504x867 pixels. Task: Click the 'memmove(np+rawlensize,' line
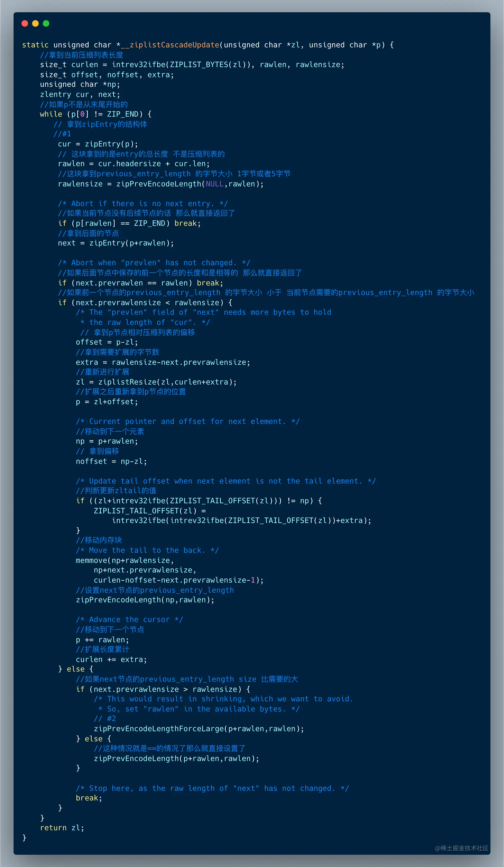click(x=125, y=560)
